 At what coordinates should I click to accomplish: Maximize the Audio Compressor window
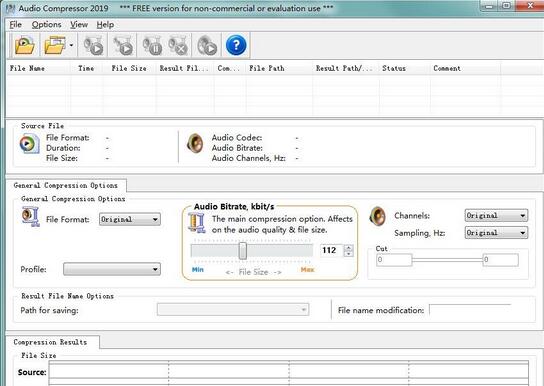pos(507,6)
